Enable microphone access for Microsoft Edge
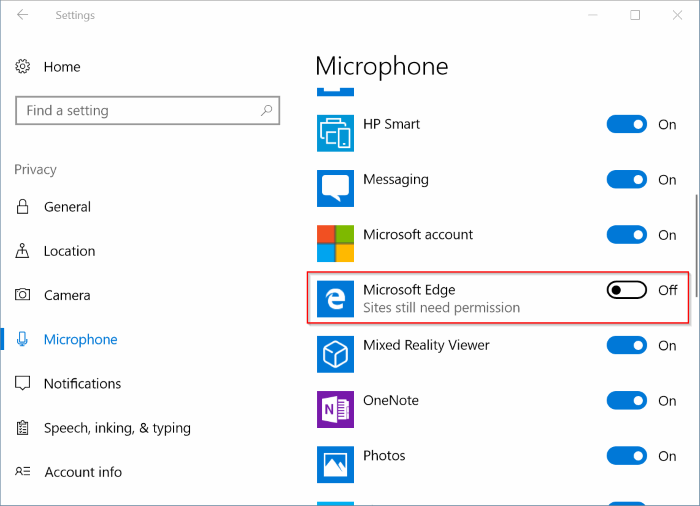Viewport: 700px width, 506px height. click(626, 290)
